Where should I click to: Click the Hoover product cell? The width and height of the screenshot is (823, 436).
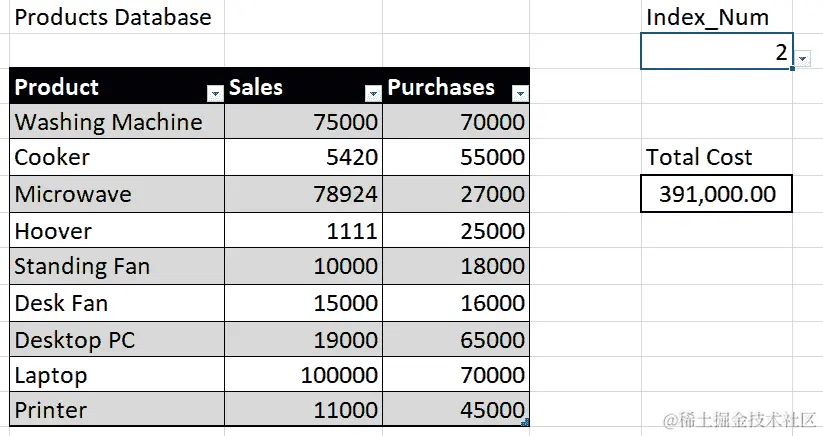tap(117, 230)
